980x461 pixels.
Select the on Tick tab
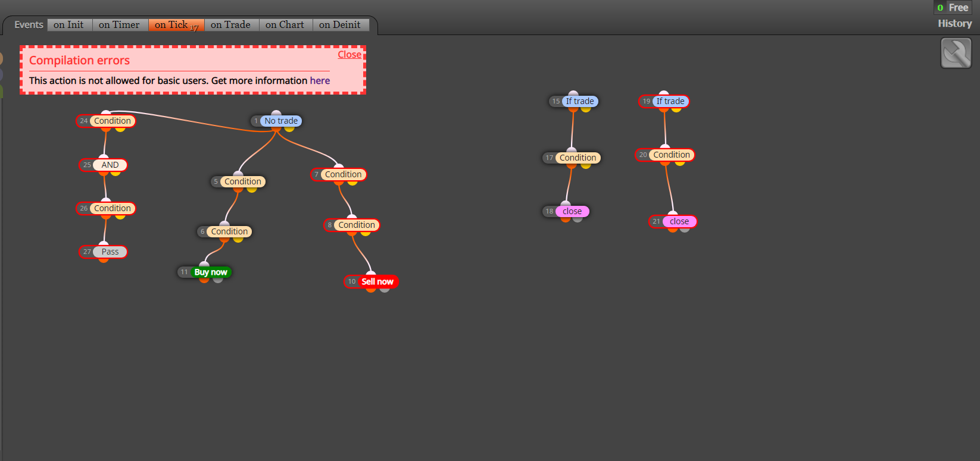pos(176,25)
